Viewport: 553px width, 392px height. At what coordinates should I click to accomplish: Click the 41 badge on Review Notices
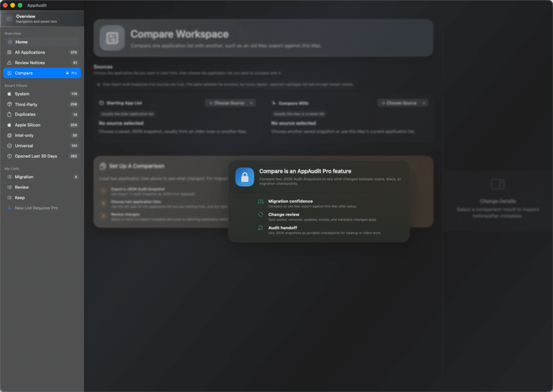pos(75,63)
